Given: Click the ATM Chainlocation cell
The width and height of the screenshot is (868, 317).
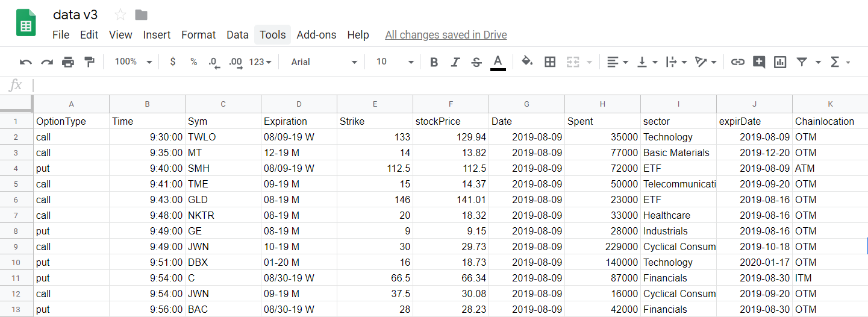Looking at the screenshot, I should coord(830,168).
